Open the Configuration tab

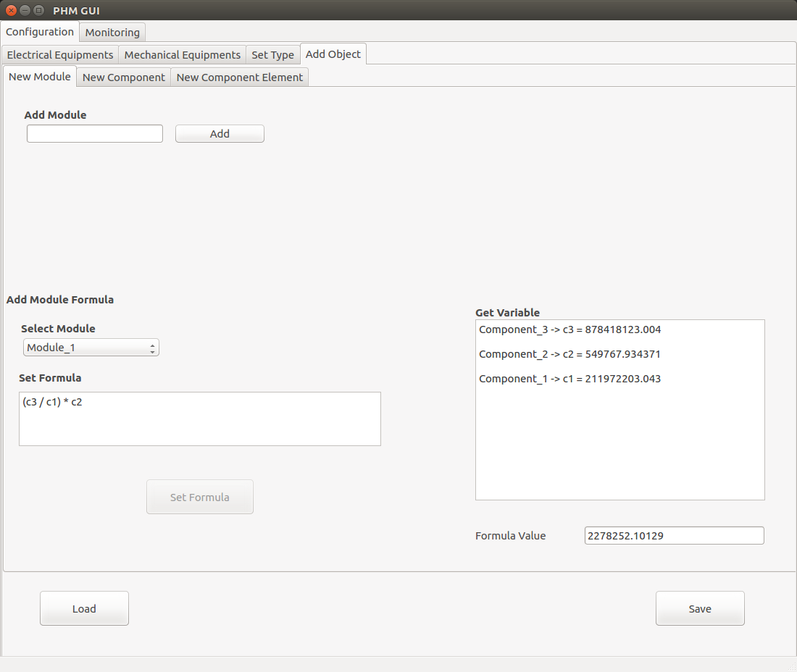40,31
